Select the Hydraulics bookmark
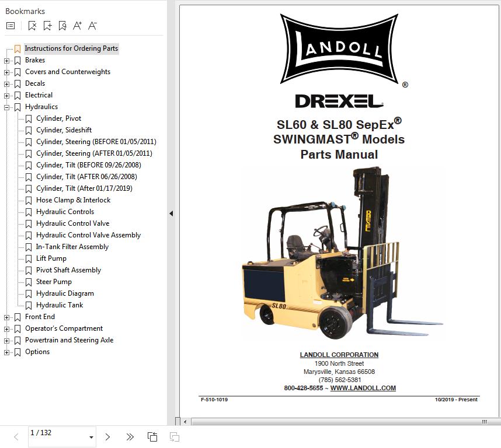 coord(41,107)
